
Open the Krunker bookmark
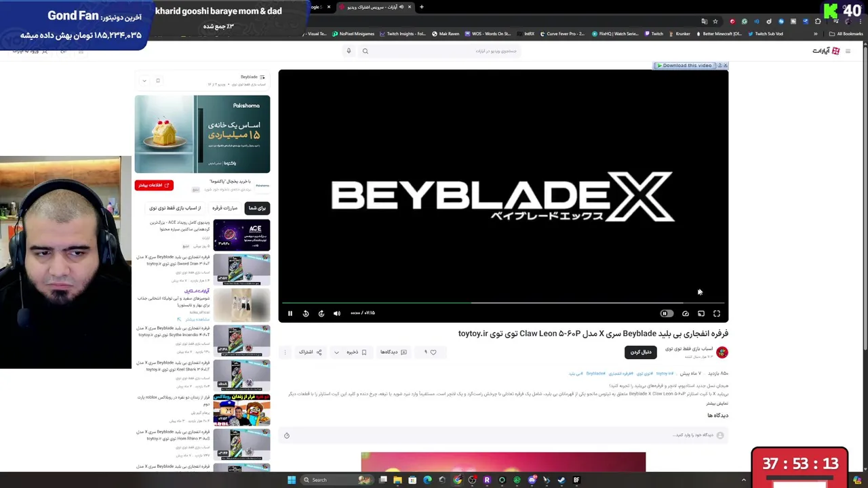[679, 34]
